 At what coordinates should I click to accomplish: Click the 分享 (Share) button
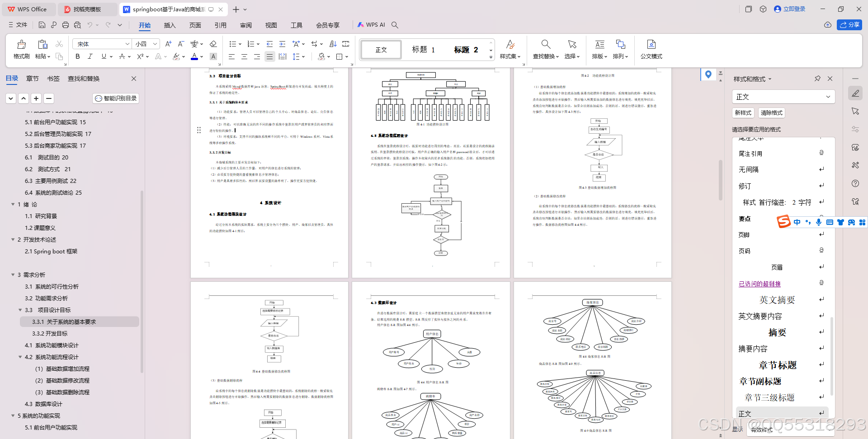click(x=849, y=25)
